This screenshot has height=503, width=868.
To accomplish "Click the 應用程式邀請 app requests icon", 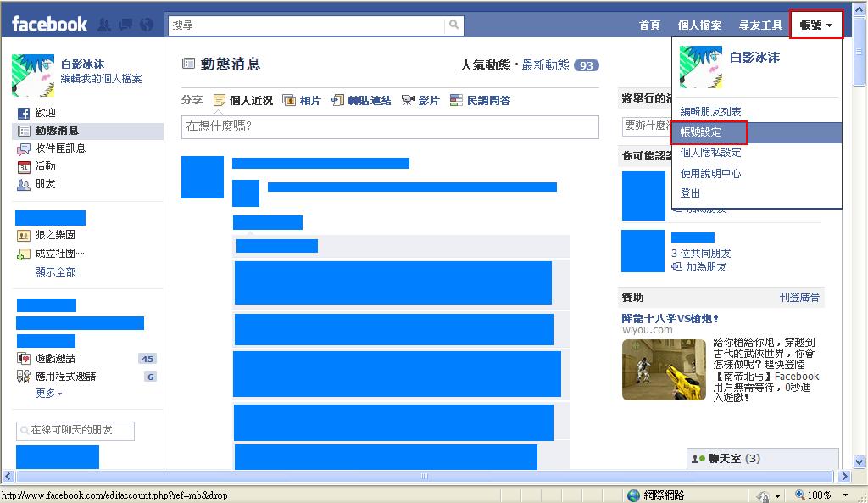I will (23, 377).
